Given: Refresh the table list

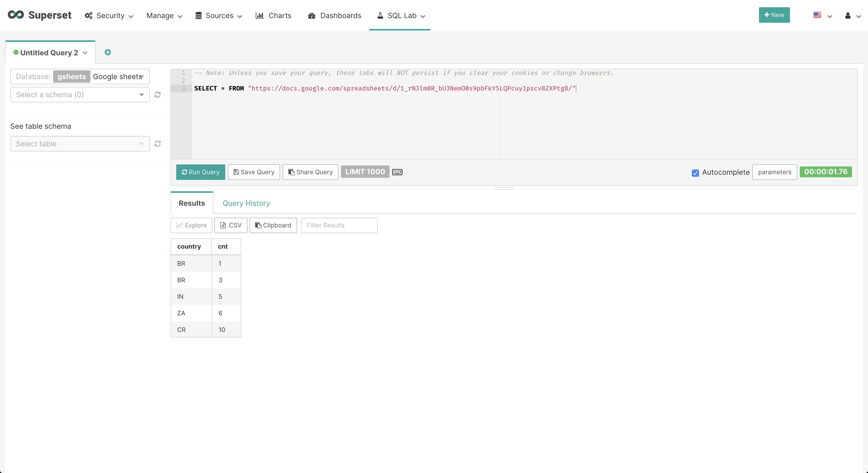Looking at the screenshot, I should [157, 144].
